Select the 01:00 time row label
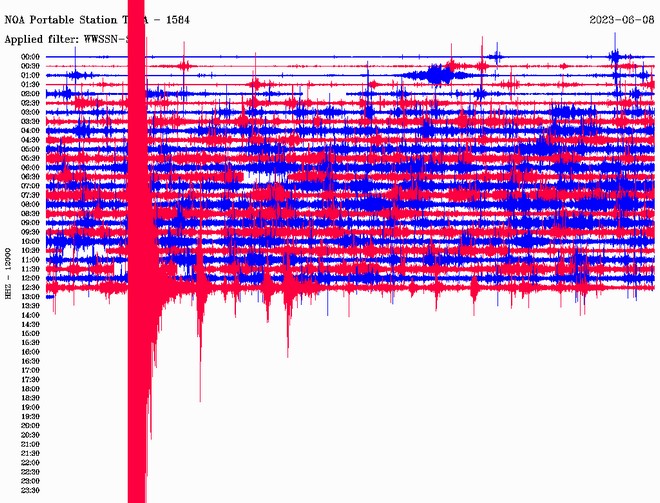 point(30,76)
